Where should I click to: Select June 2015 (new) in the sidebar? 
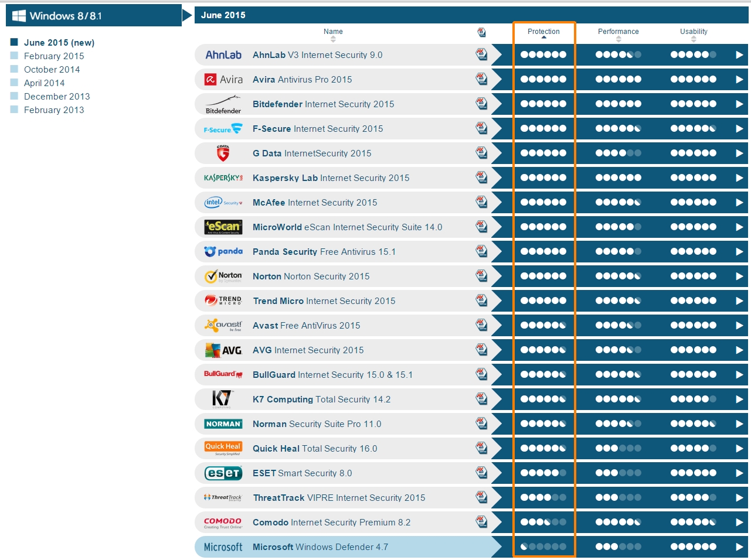59,42
